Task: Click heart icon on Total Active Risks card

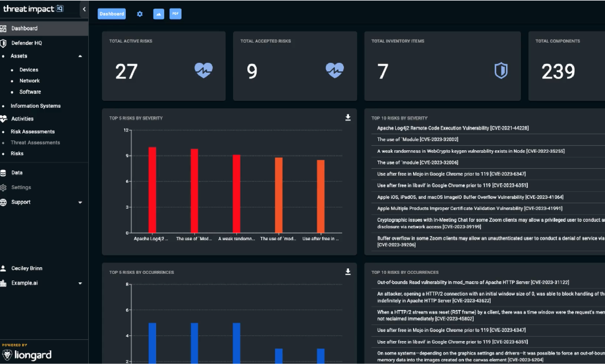Action: [x=204, y=71]
